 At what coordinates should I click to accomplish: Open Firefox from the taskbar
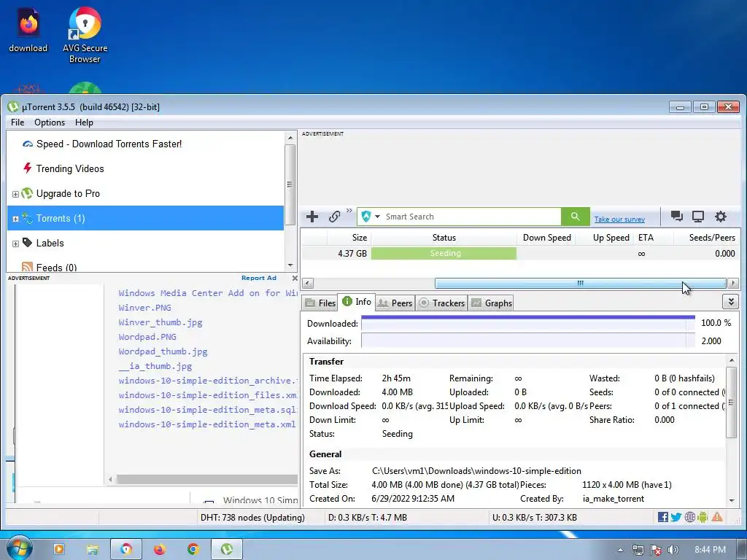tap(160, 550)
